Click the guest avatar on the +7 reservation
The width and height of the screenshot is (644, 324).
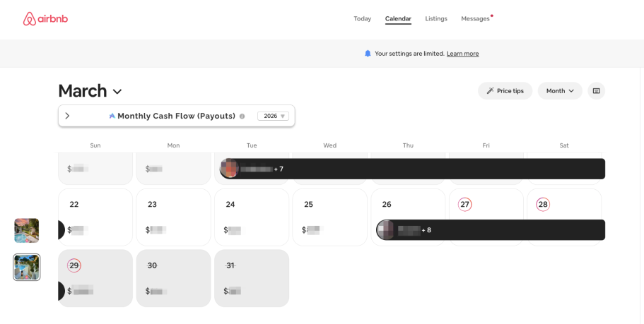pos(229,169)
